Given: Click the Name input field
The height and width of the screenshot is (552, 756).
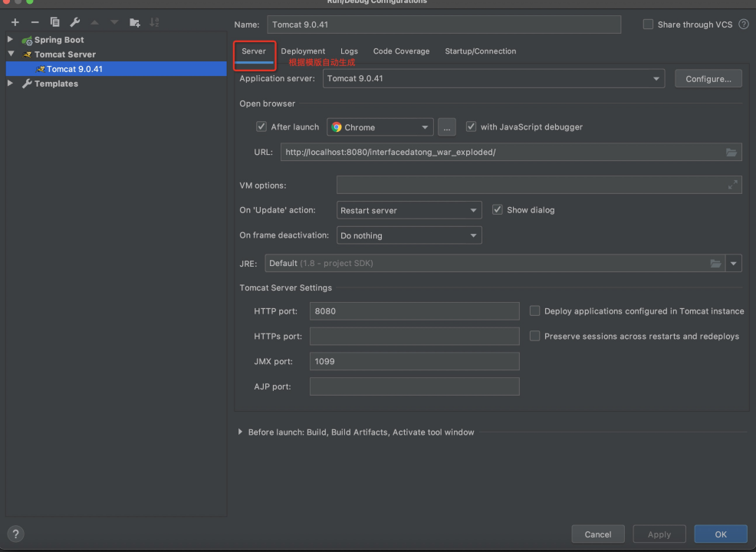Looking at the screenshot, I should point(444,25).
